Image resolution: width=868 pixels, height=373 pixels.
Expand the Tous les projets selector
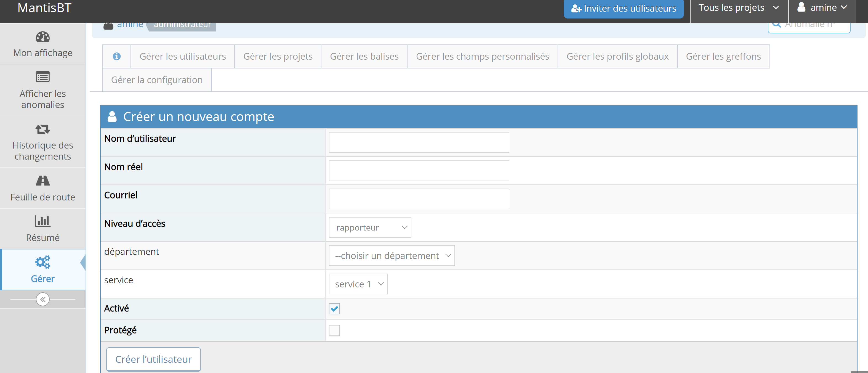(x=739, y=7)
